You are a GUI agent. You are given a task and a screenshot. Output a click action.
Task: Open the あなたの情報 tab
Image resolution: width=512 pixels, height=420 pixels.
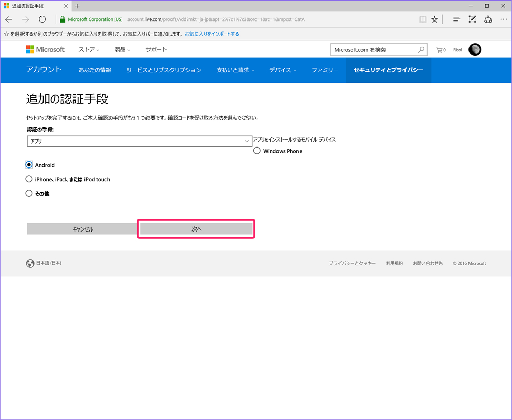click(x=95, y=70)
